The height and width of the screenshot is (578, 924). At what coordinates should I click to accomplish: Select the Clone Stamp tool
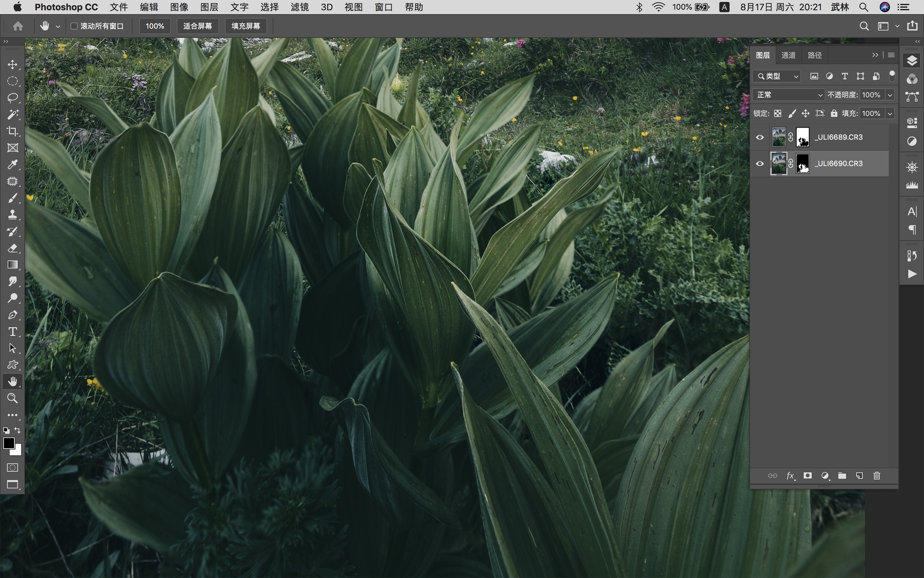coord(13,214)
